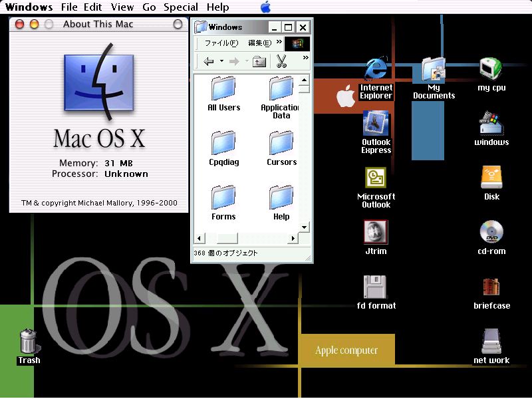Click the folder icon in Windows title bar

(201, 27)
